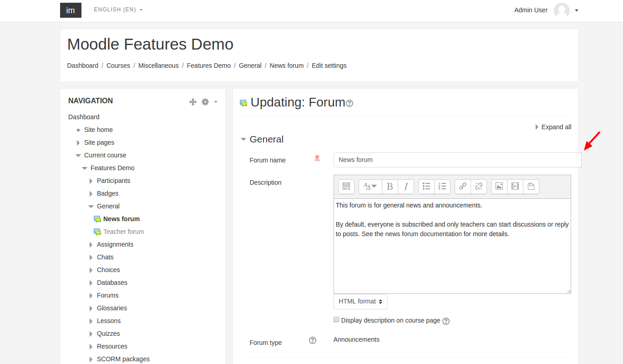Toggle the editor toolbar expand button
Image resolution: width=623 pixels, height=364 pixels.
click(x=346, y=187)
